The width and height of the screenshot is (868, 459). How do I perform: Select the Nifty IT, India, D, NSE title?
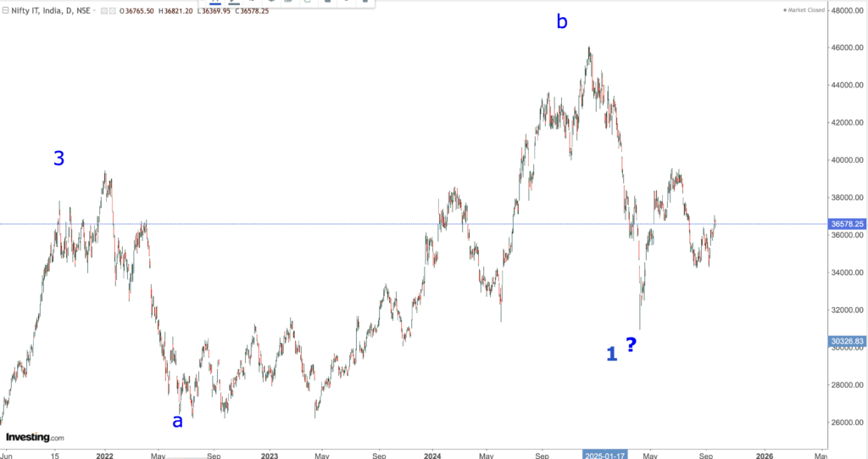(47, 10)
